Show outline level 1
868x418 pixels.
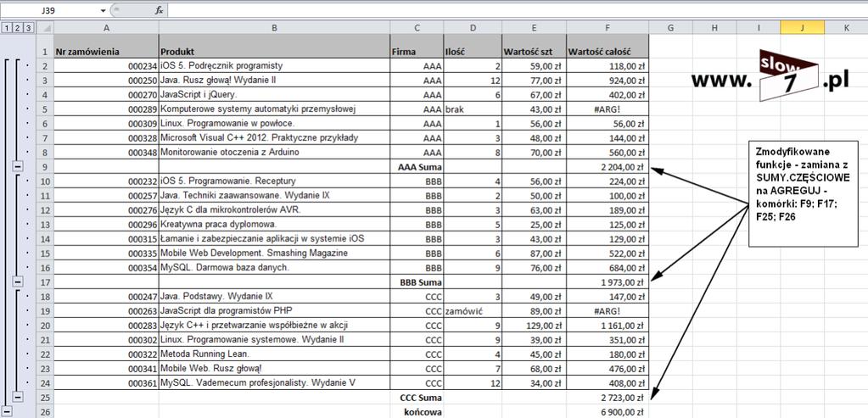pyautogui.click(x=7, y=28)
